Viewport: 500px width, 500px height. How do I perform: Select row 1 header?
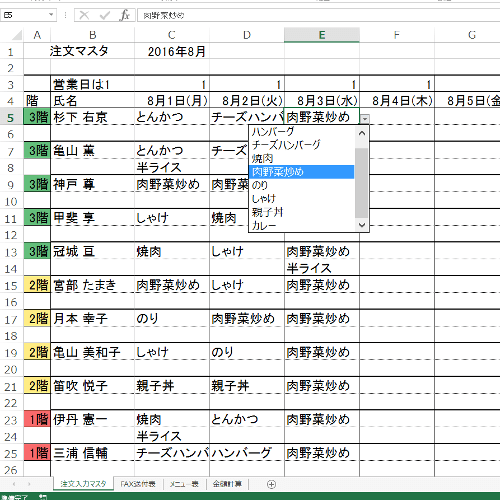pyautogui.click(x=11, y=52)
